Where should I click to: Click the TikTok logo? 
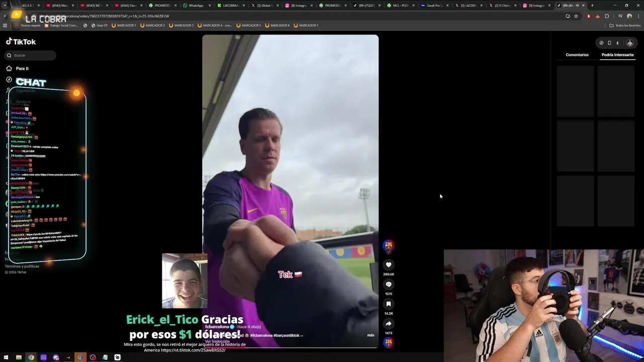[21, 42]
